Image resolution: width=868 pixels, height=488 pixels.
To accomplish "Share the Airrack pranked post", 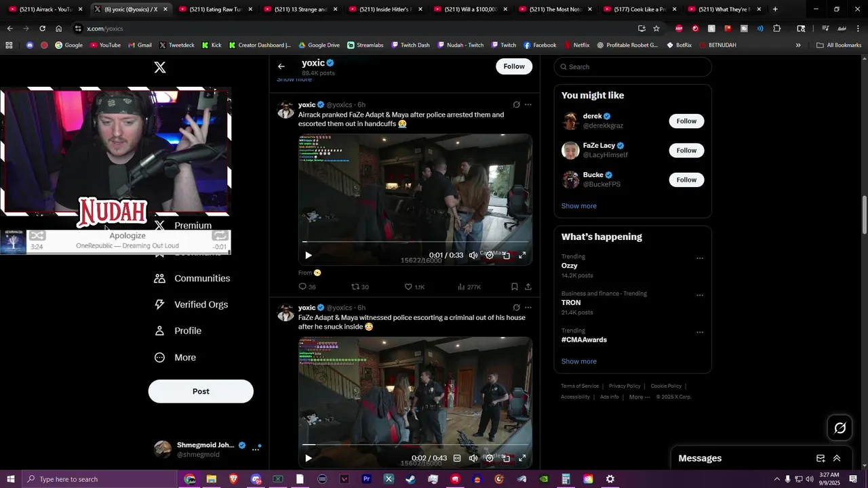I will (528, 287).
